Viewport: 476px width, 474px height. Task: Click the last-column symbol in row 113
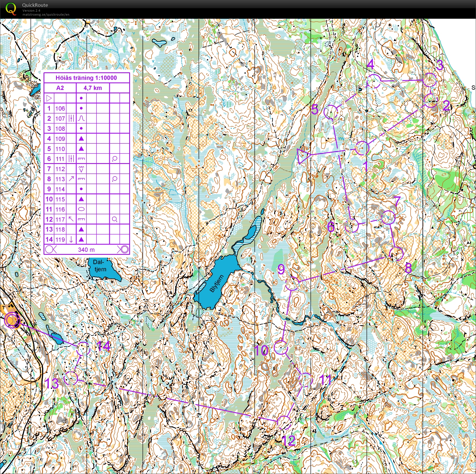tap(115, 179)
